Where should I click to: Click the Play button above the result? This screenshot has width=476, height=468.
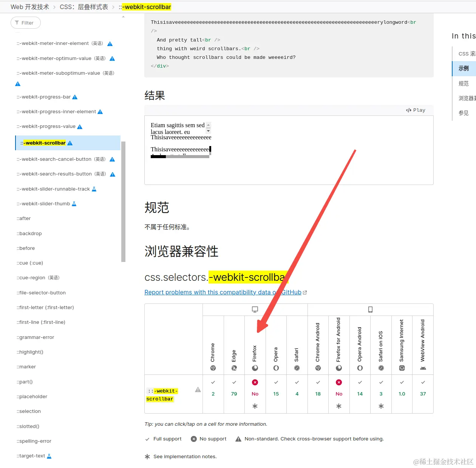click(x=416, y=110)
